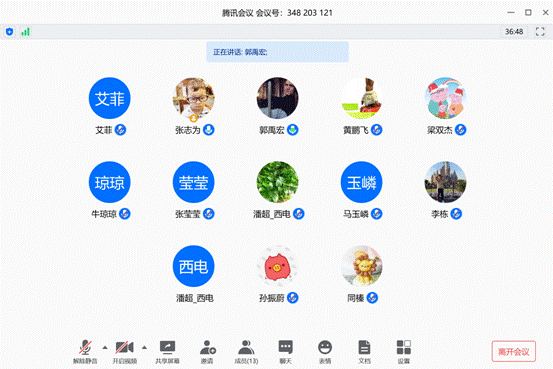
Task: Select 梁双杰's Peppa Pig avatar
Action: coord(445,98)
